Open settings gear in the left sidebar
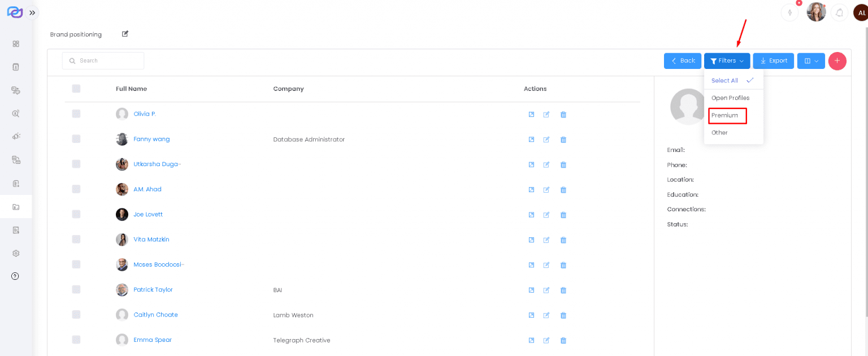 coord(16,253)
